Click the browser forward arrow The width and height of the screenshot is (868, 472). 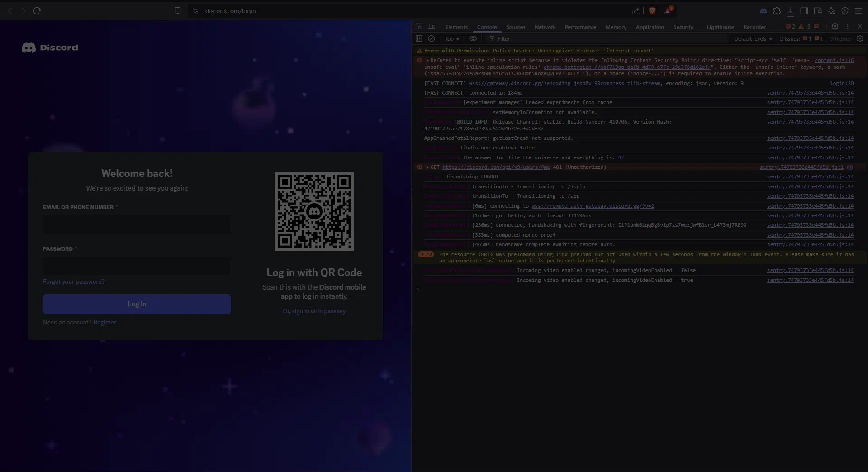tap(24, 11)
